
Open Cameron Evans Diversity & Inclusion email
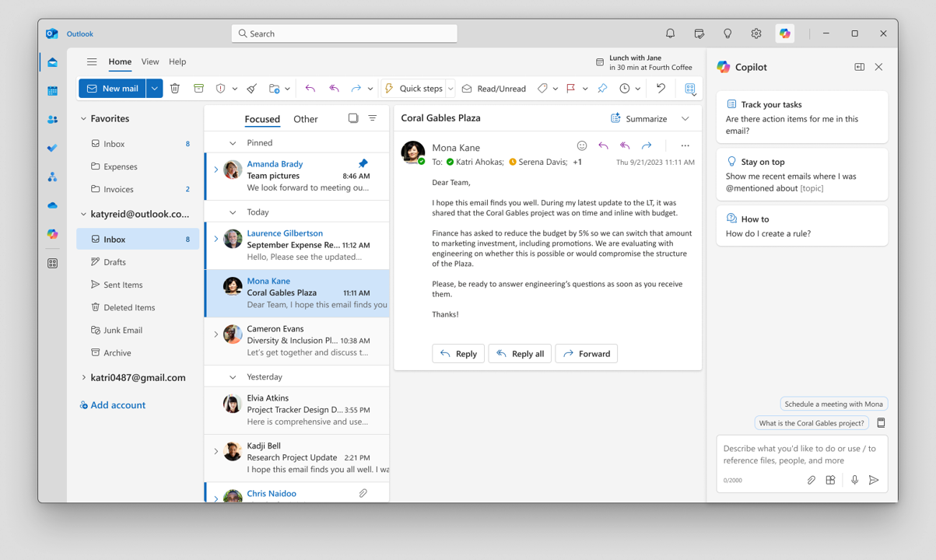[297, 341]
